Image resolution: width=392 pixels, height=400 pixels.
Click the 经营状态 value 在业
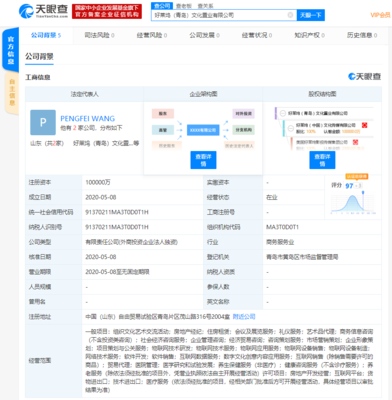coord(272,197)
